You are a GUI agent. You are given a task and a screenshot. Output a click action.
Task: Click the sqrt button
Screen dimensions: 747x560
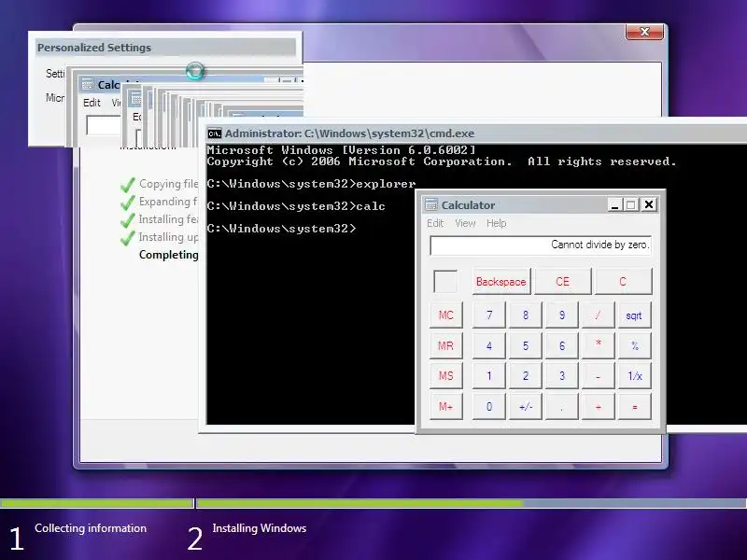[635, 315]
